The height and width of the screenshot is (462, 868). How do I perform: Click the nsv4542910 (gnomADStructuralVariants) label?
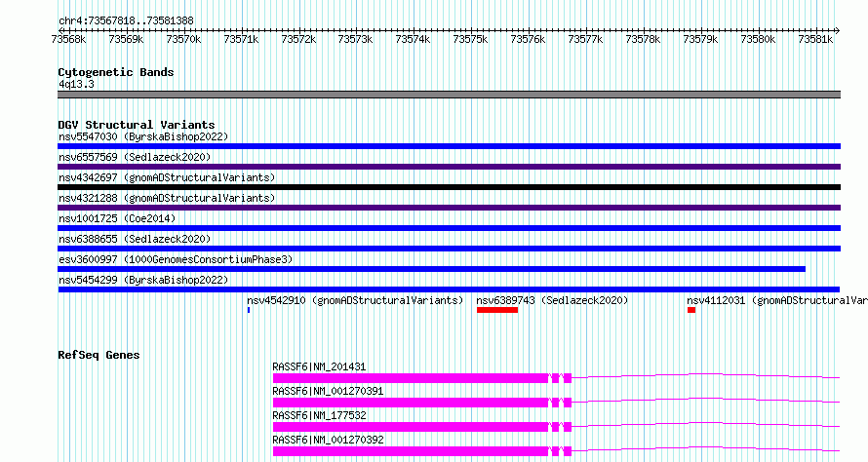pos(355,300)
